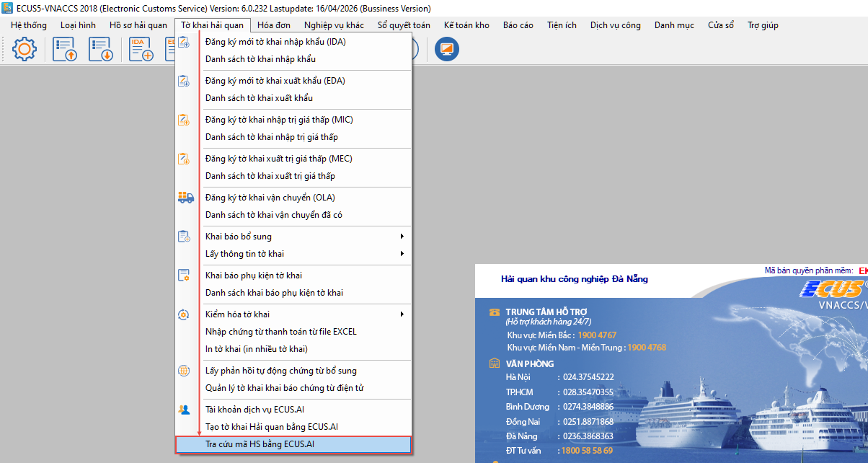Click the list upload arrow toolbar icon
868x463 pixels.
click(65, 49)
